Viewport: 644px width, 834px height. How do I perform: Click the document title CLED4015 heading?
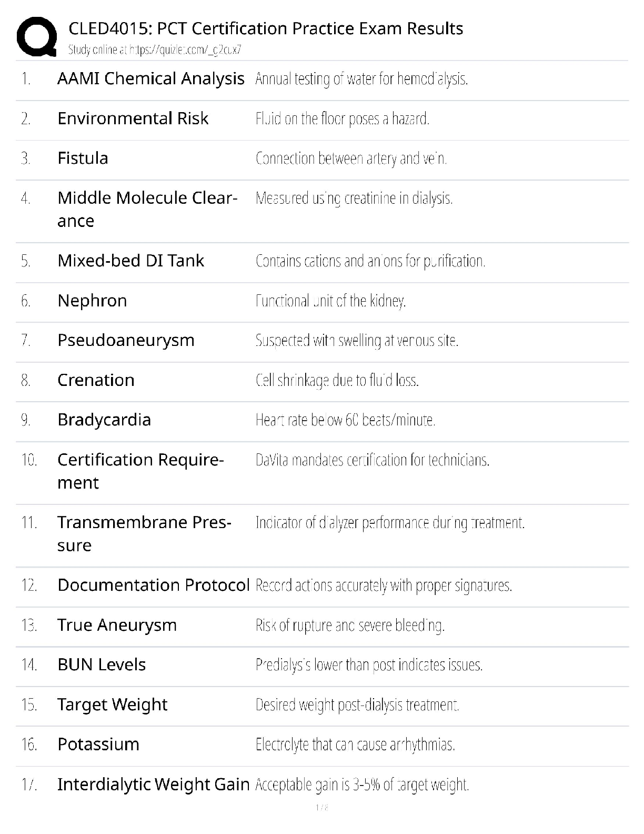click(266, 28)
